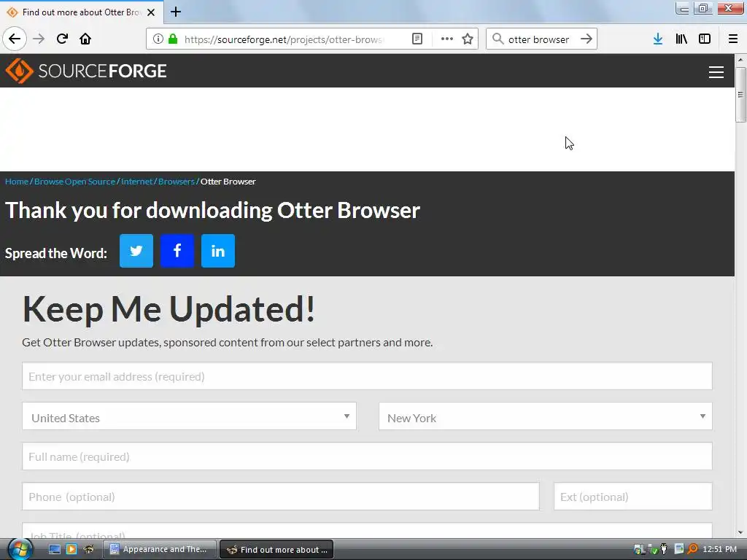Open the library bookmarks and history
The image size is (747, 560).
click(x=681, y=39)
